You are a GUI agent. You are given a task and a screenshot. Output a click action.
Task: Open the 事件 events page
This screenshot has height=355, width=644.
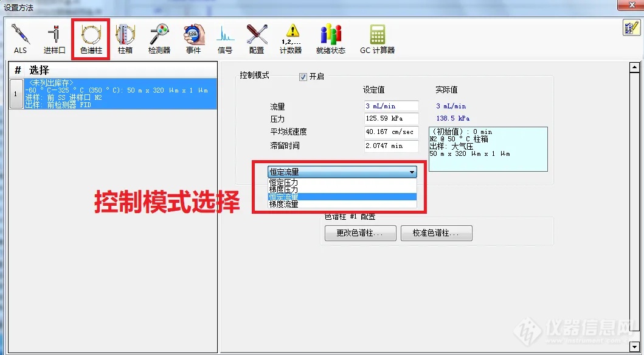point(193,39)
